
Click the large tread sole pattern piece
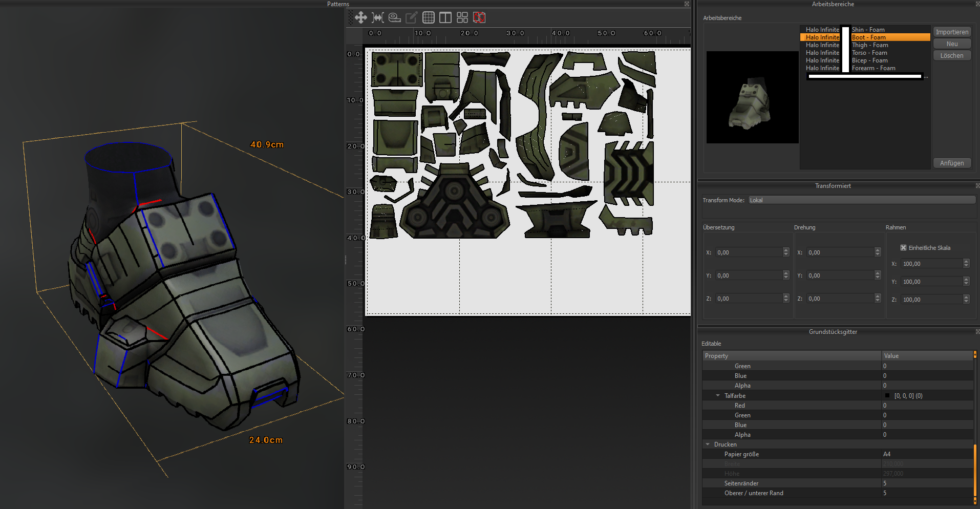(454, 202)
